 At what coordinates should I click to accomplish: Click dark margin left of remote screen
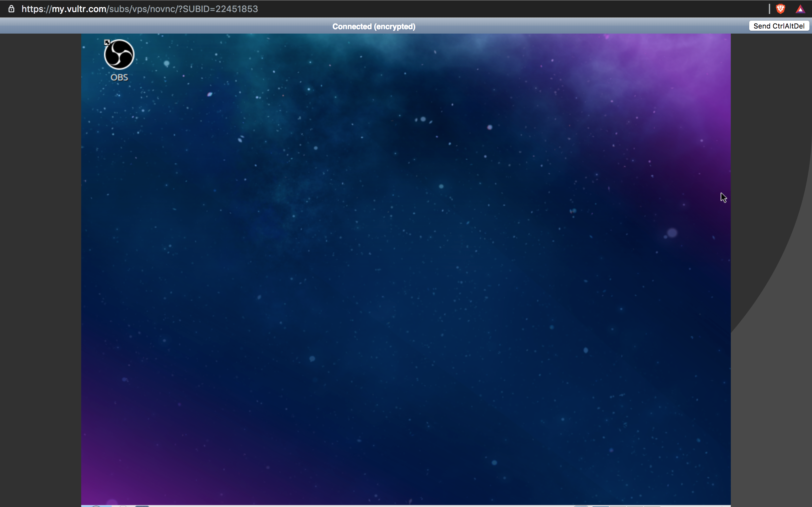point(40,268)
